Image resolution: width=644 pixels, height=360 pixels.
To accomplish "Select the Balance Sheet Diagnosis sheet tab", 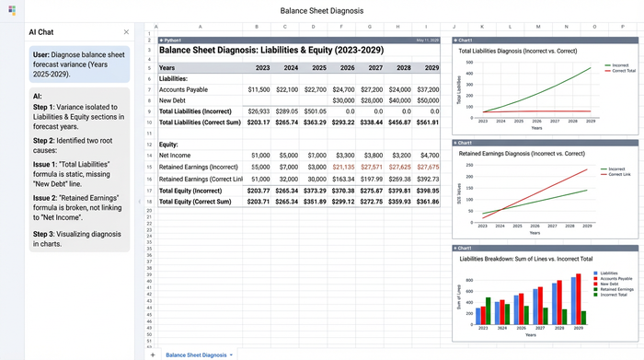I will coord(196,355).
